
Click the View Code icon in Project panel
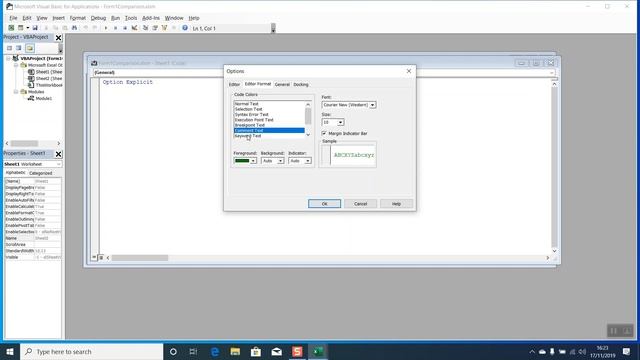tap(9, 48)
